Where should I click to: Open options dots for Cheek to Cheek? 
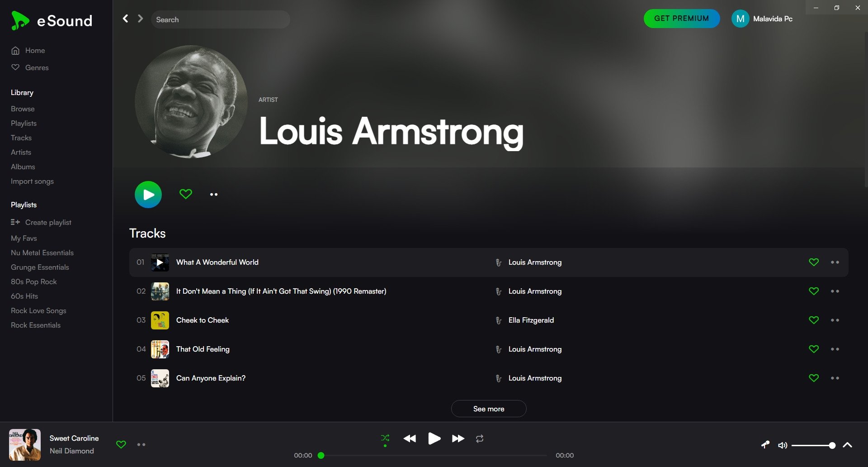[x=835, y=320]
